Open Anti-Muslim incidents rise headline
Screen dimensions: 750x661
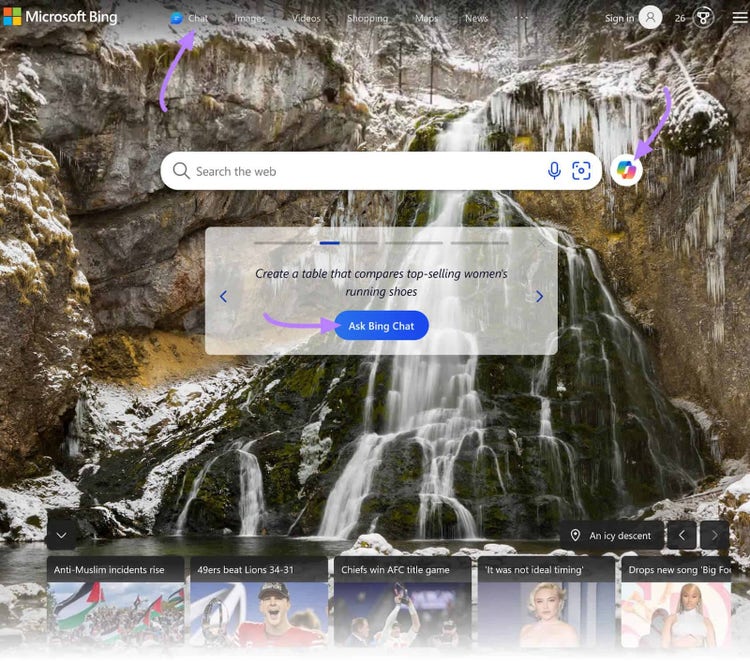[x=109, y=570]
